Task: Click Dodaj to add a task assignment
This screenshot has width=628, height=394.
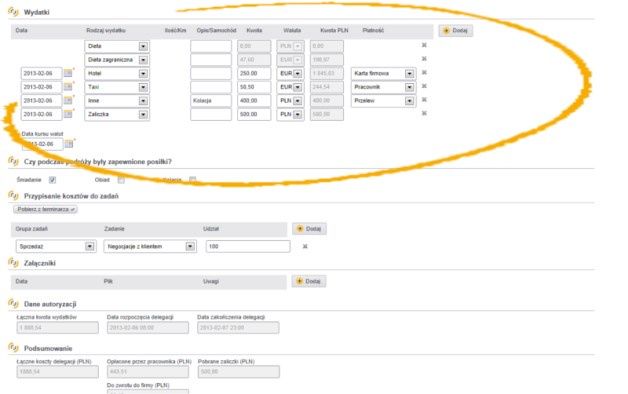Action: point(309,229)
